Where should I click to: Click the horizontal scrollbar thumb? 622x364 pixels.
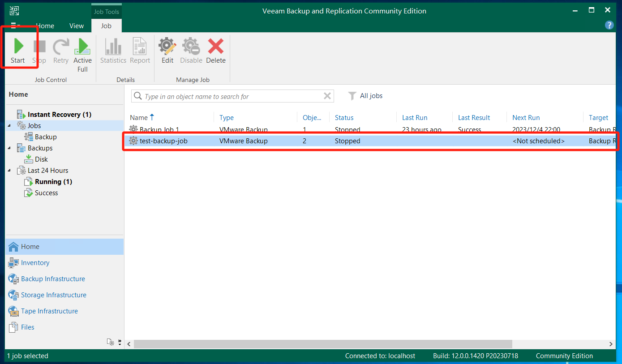point(322,344)
